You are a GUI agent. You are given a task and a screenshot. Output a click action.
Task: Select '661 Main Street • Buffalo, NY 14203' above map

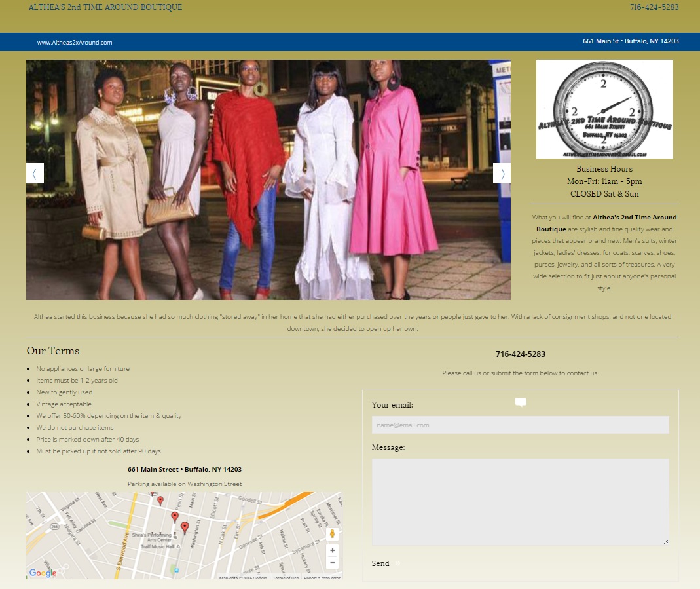click(x=185, y=469)
